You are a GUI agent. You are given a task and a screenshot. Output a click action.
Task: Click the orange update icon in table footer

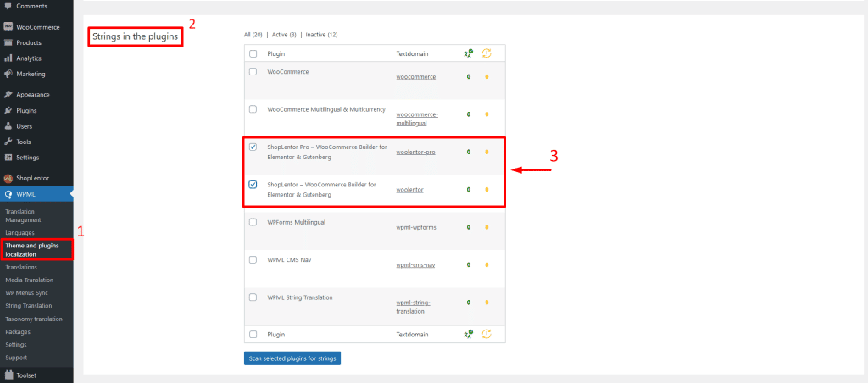pyautogui.click(x=487, y=334)
